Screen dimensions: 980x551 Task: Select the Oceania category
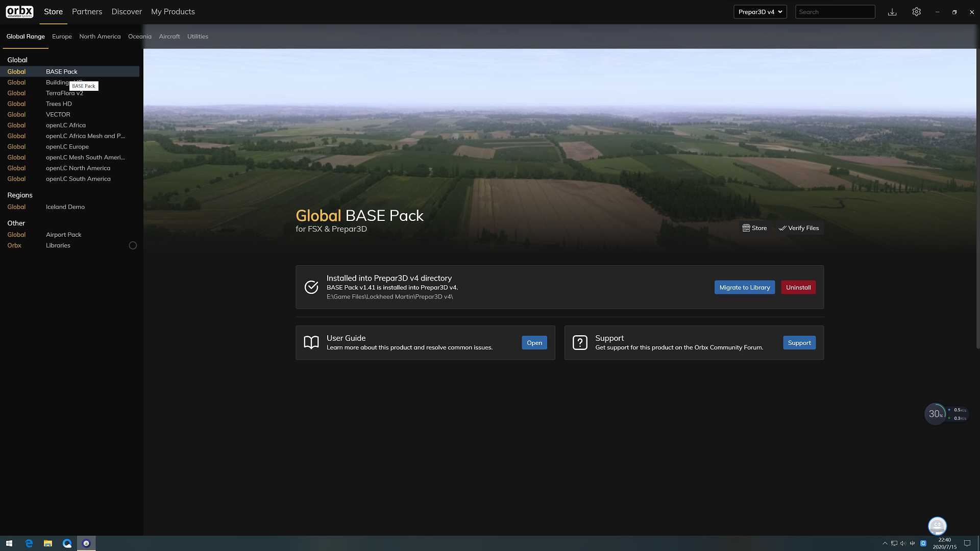click(140, 37)
